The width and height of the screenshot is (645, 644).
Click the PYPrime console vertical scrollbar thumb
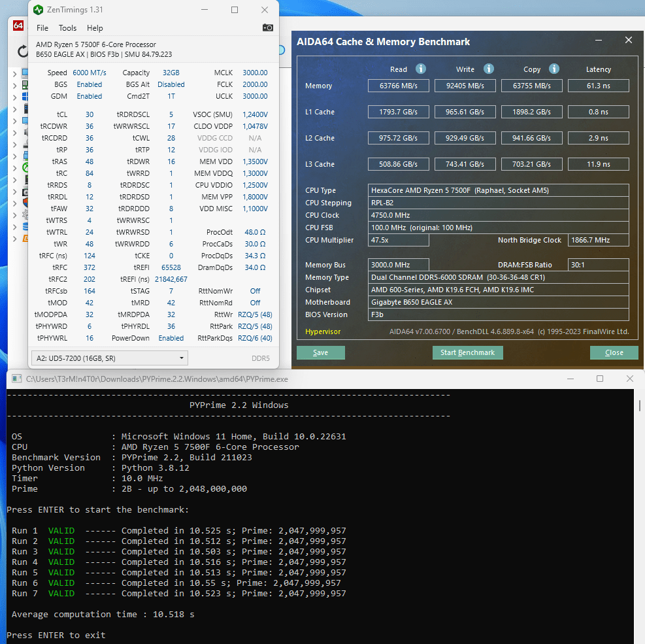click(640, 405)
